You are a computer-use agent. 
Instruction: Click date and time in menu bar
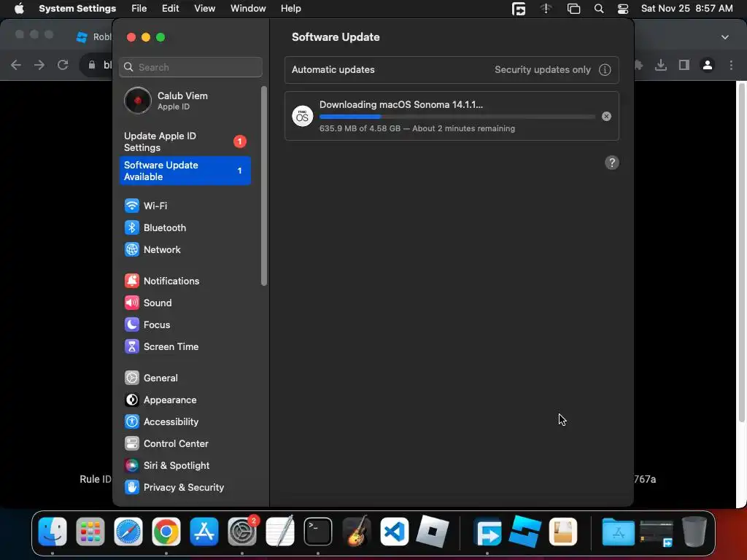coord(686,9)
